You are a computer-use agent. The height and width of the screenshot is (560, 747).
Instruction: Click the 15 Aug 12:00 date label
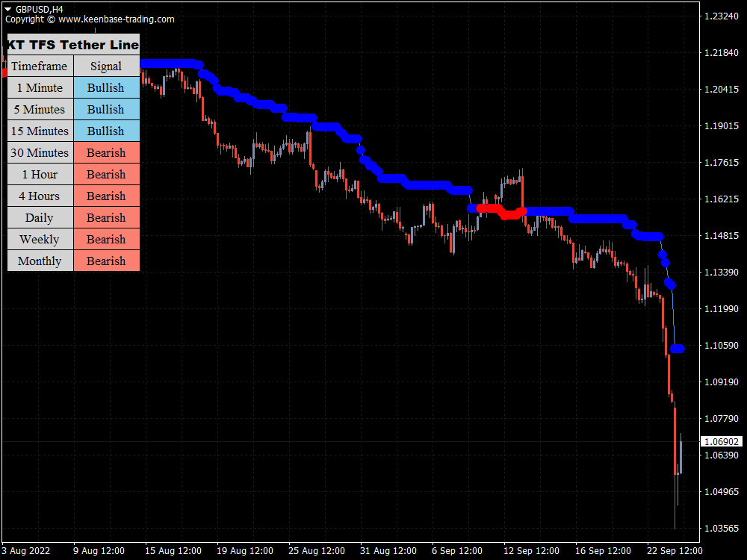[173, 551]
